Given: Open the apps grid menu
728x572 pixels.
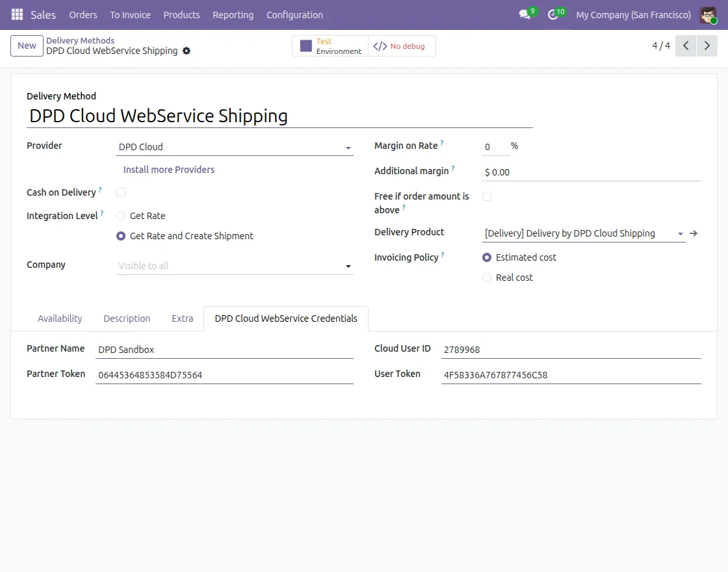Looking at the screenshot, I should pyautogui.click(x=16, y=14).
